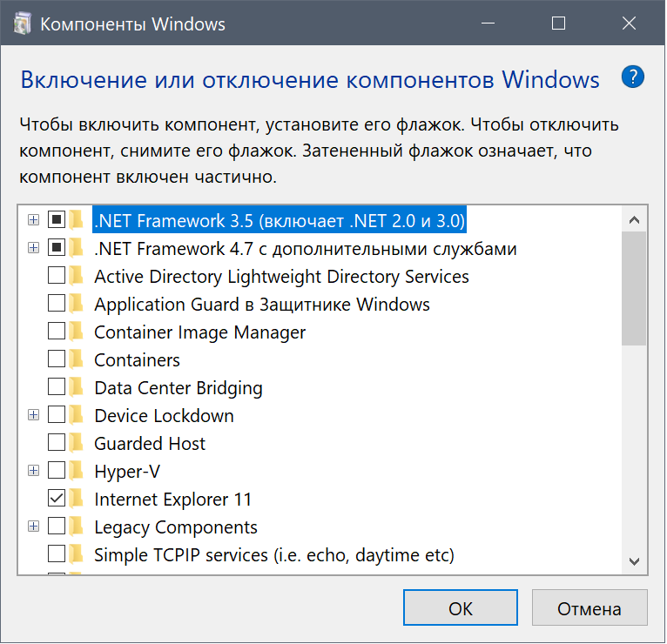This screenshot has height=644, width=667.
Task: Click the Windows Features title bar icon
Action: [23, 23]
